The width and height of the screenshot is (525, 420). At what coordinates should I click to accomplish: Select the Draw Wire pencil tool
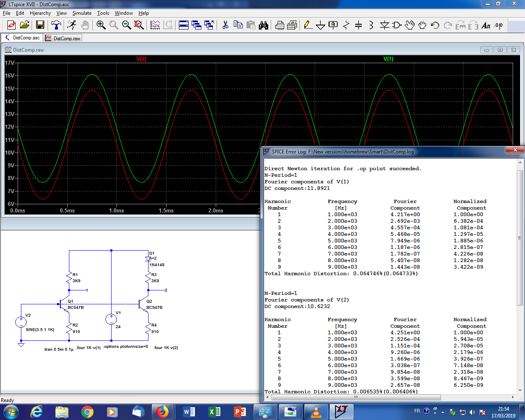pos(308,25)
